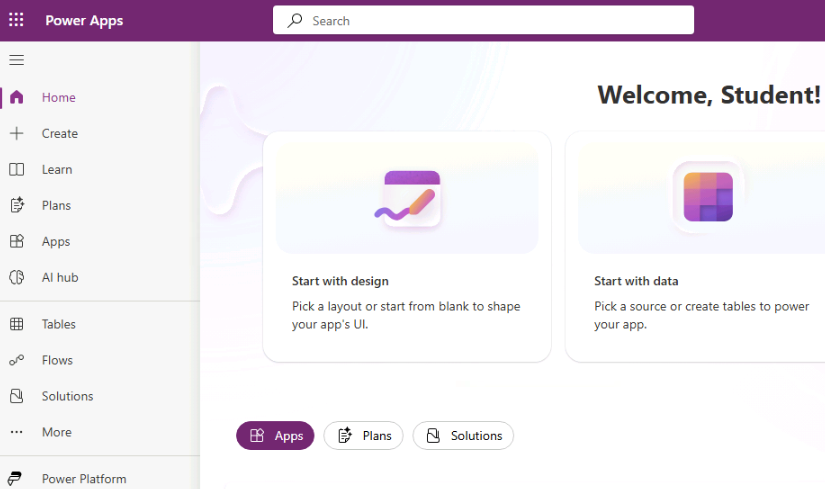Viewport: 825px width, 489px height.
Task: Click the More ellipsis icon
Action: (x=16, y=432)
